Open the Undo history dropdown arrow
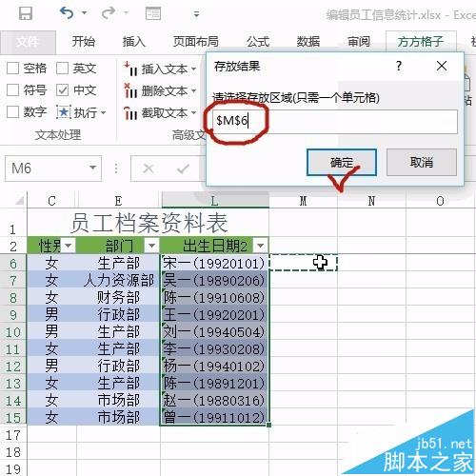This screenshot has height=476, width=476. [84, 13]
